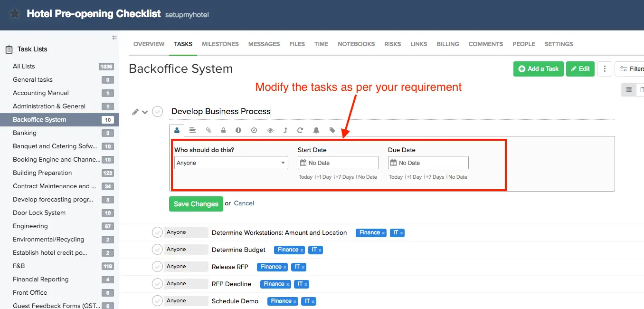Open the description tab with lines icon
Image resolution: width=644 pixels, height=309 pixels.
click(192, 130)
